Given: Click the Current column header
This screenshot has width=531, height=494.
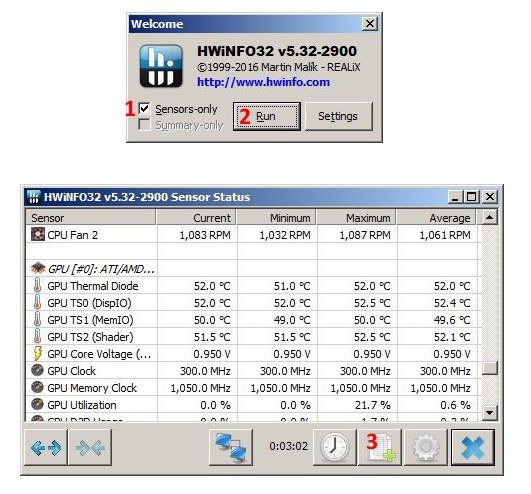Looking at the screenshot, I should (x=196, y=218).
